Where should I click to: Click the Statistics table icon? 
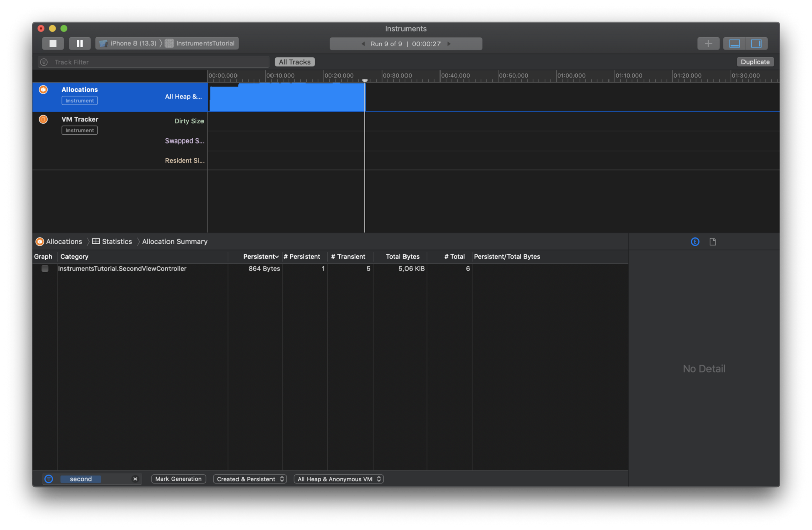click(x=96, y=242)
